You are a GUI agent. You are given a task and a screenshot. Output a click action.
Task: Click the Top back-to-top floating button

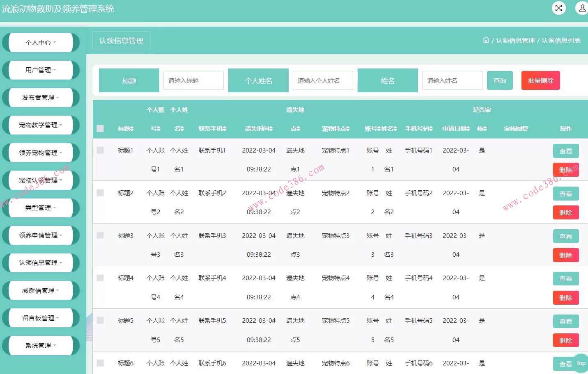[581, 363]
